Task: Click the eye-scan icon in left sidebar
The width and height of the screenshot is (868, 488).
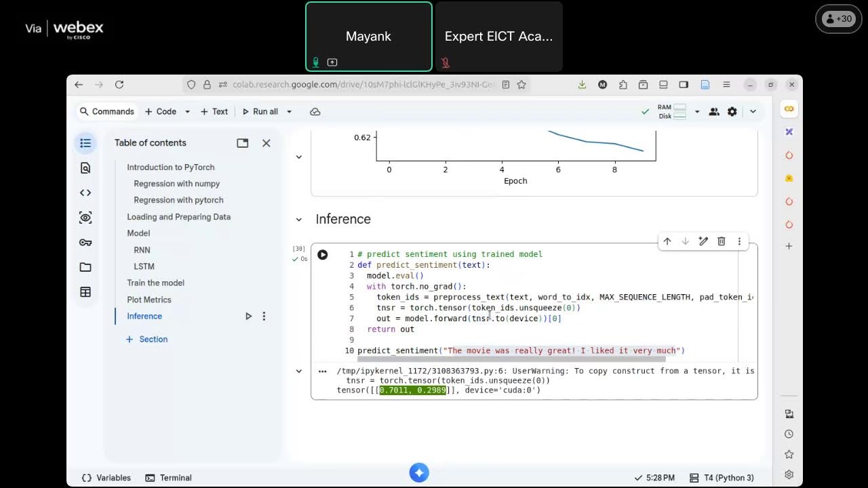Action: click(85, 218)
